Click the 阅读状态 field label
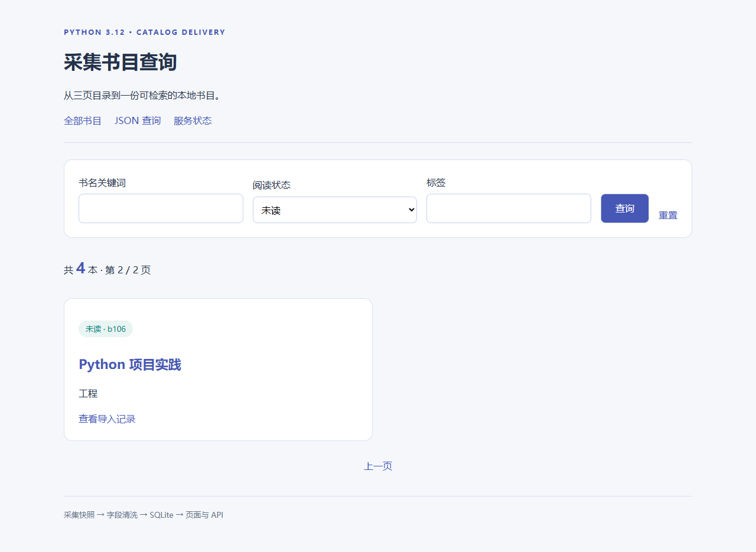756x552 pixels. tap(272, 185)
